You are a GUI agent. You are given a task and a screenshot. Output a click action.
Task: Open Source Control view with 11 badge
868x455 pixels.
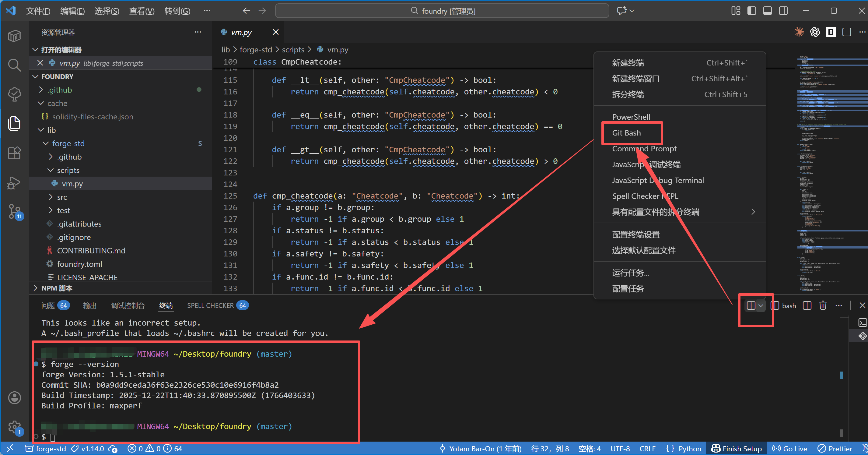[x=14, y=211]
